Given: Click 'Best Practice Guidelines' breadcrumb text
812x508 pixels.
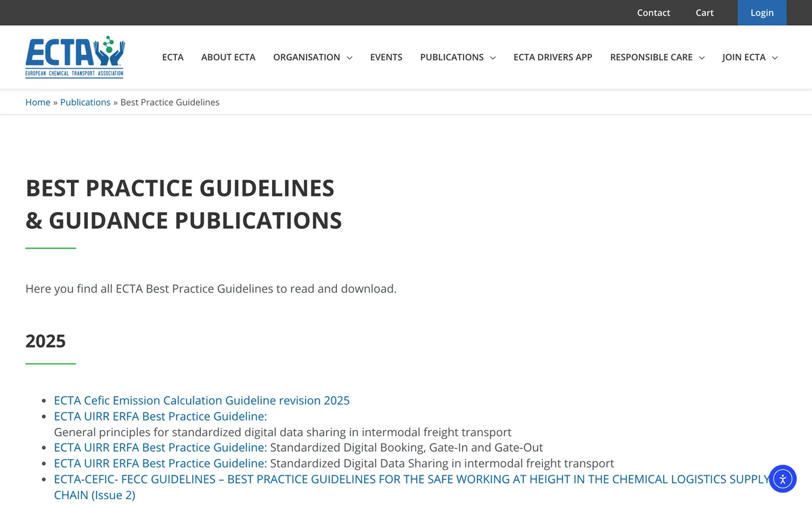Looking at the screenshot, I should click(170, 102).
